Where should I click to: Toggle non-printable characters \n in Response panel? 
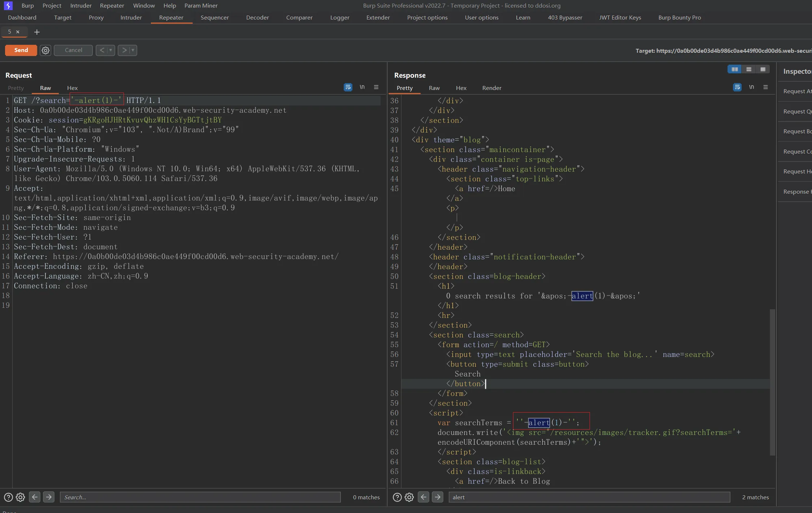751,87
